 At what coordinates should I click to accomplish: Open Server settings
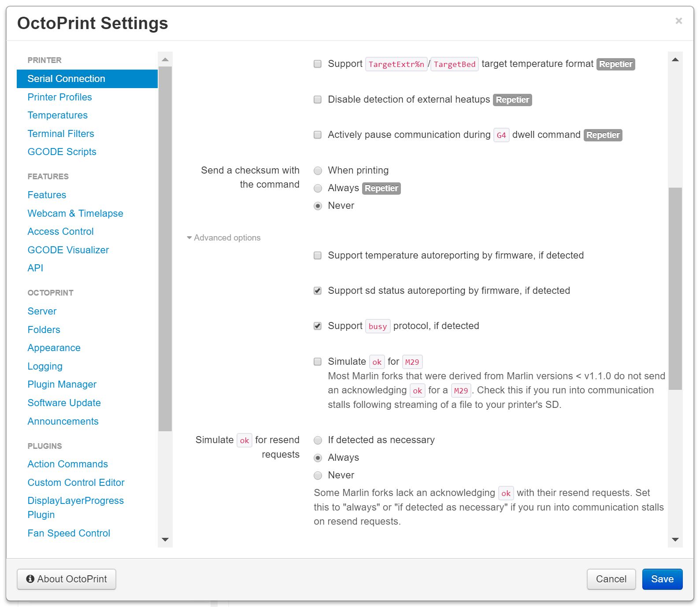pos(42,311)
